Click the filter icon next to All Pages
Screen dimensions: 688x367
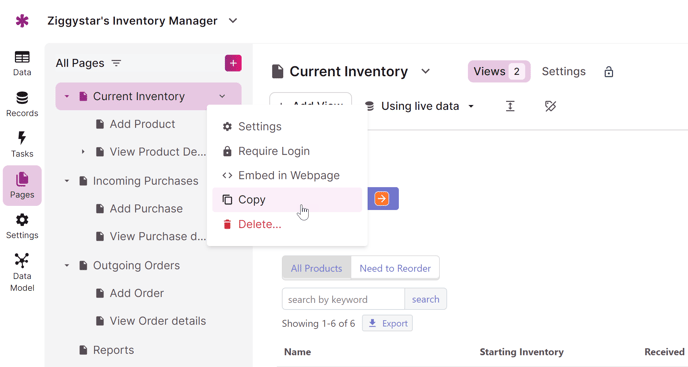[x=116, y=63]
